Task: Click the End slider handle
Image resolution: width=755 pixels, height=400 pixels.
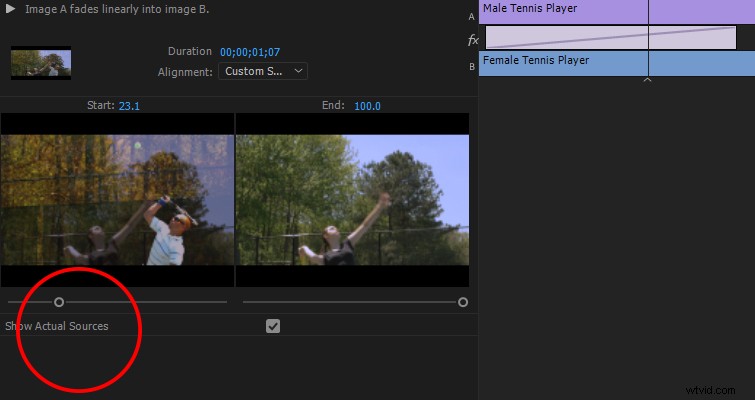Action: [x=463, y=302]
